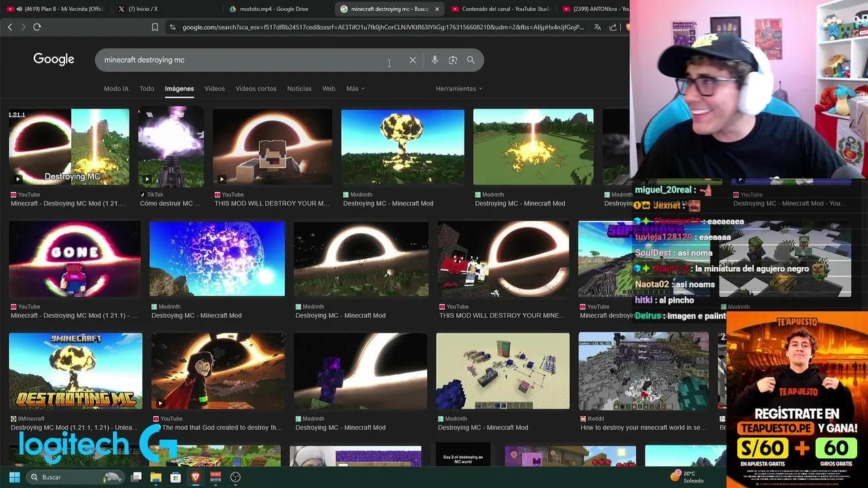This screenshot has width=868, height=488.
Task: Switch to 'modsito.mp4 - Google Drive' tab
Action: 274,9
